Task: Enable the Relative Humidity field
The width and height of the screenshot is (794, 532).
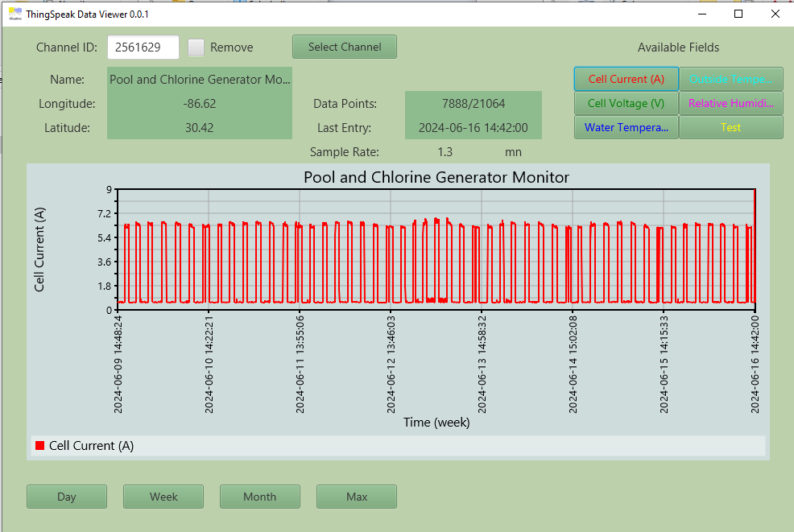Action: (x=731, y=103)
